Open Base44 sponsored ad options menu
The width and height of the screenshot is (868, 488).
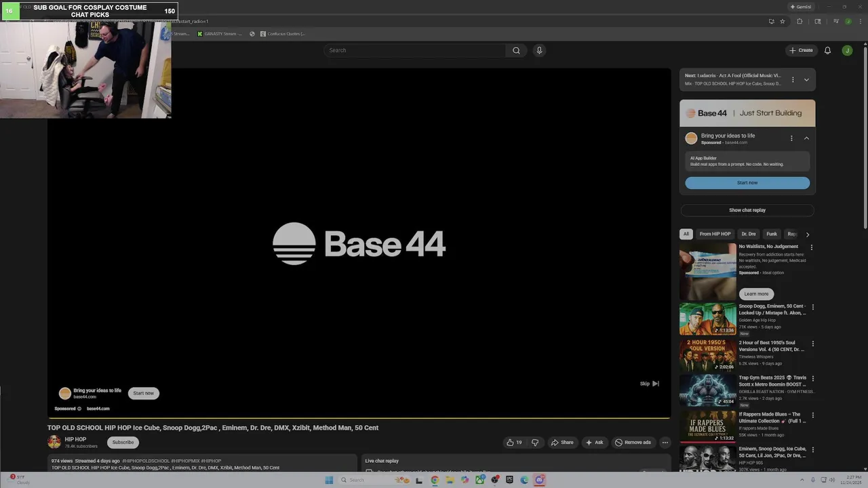[791, 138]
